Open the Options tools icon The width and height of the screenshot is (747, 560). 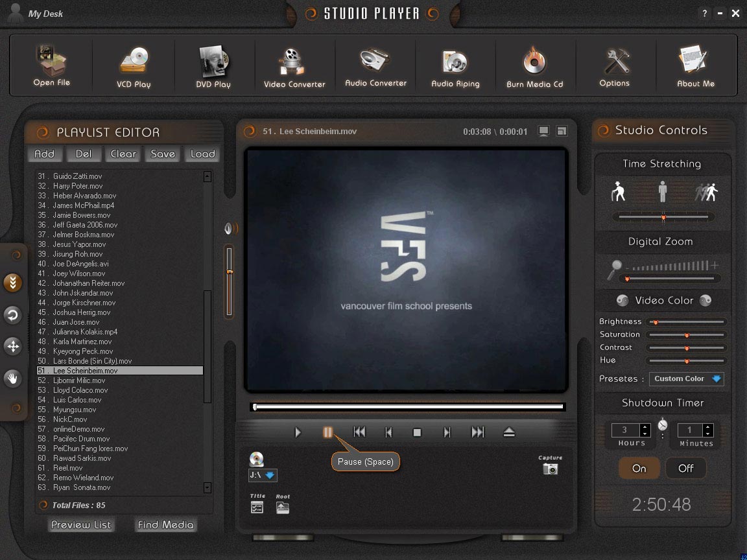(615, 67)
